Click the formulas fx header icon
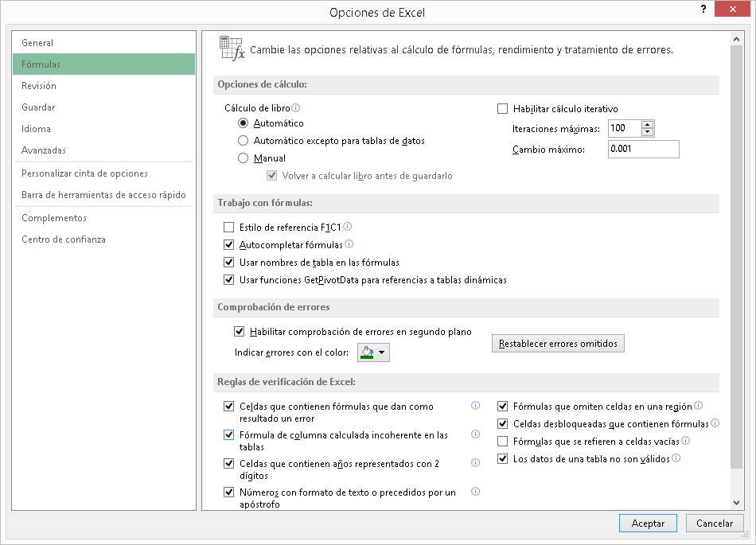 [232, 49]
